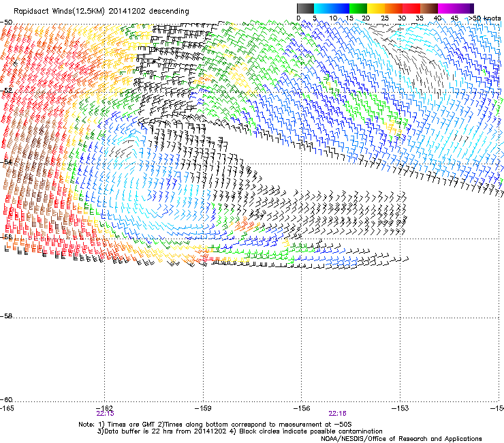This screenshot has height=443, width=504.
Task: Click the gray 0-5 knots legend segment
Action: (x=305, y=8)
